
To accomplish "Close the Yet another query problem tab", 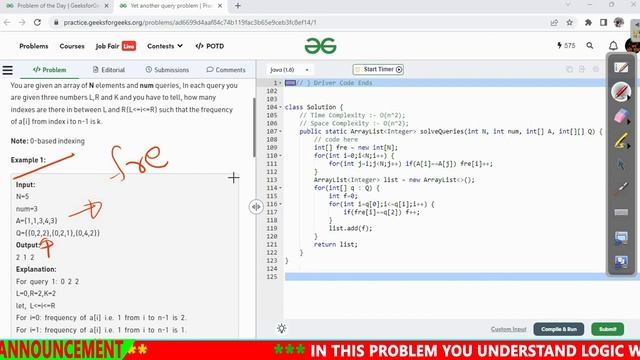I will [x=220, y=6].
